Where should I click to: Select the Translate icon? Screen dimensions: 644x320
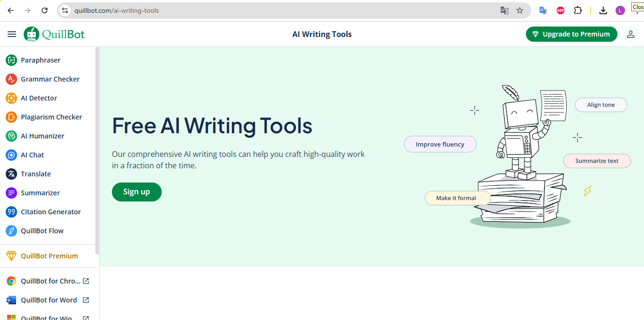click(11, 174)
